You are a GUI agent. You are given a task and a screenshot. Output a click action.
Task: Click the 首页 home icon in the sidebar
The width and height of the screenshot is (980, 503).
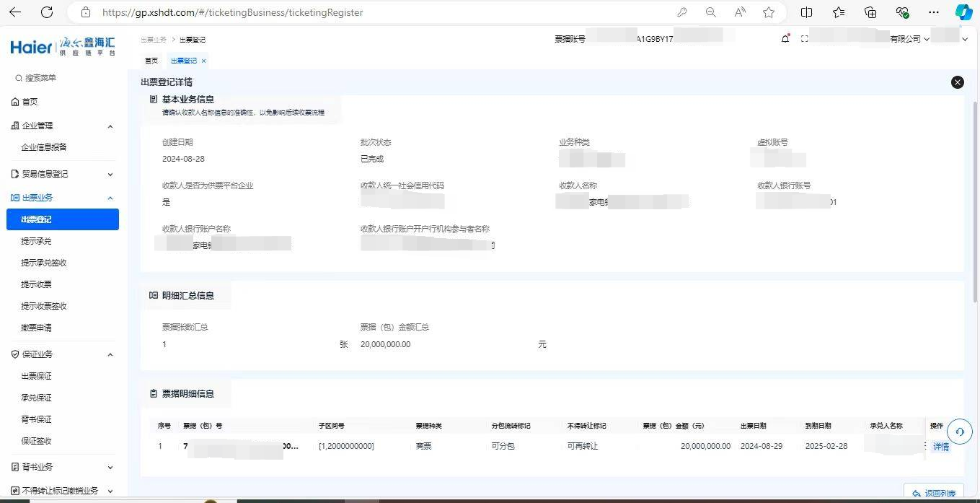click(17, 101)
